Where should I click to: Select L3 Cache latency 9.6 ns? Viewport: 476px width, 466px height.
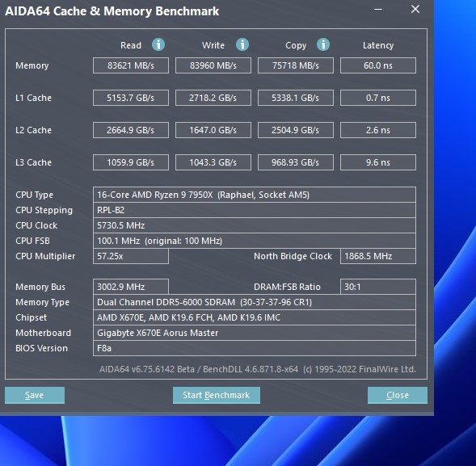[378, 162]
